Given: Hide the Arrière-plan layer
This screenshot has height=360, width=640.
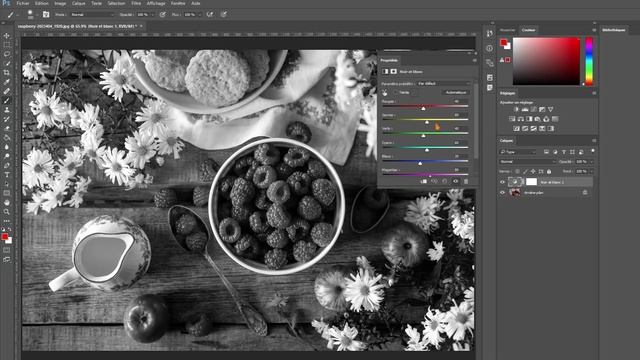Looking at the screenshot, I should coord(502,193).
